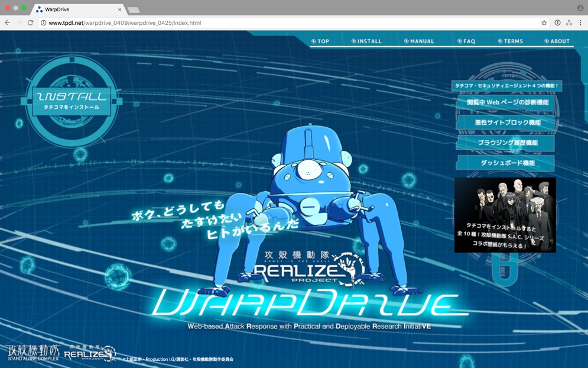This screenshot has height=368, width=588.
Task: Open the Web page diagnosis feature button
Action: click(505, 102)
